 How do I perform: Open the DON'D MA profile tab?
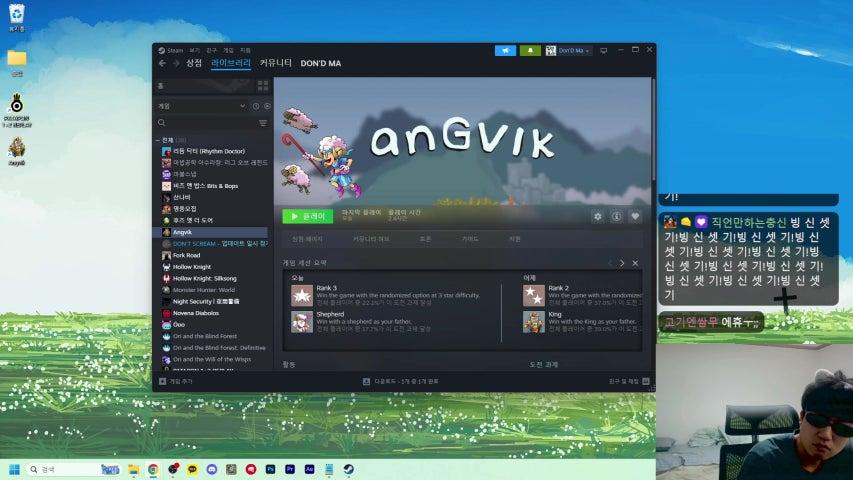tap(321, 64)
